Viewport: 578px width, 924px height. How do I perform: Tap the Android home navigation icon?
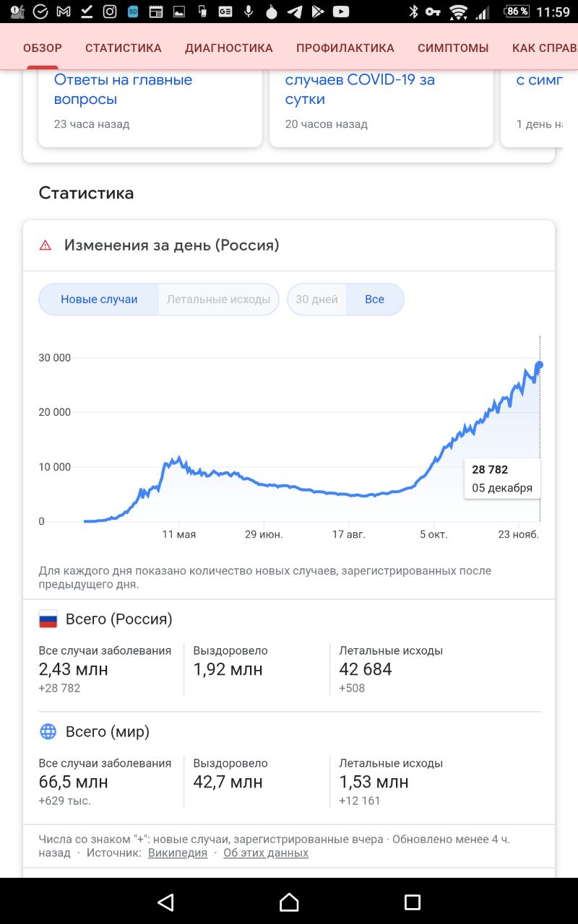(289, 902)
